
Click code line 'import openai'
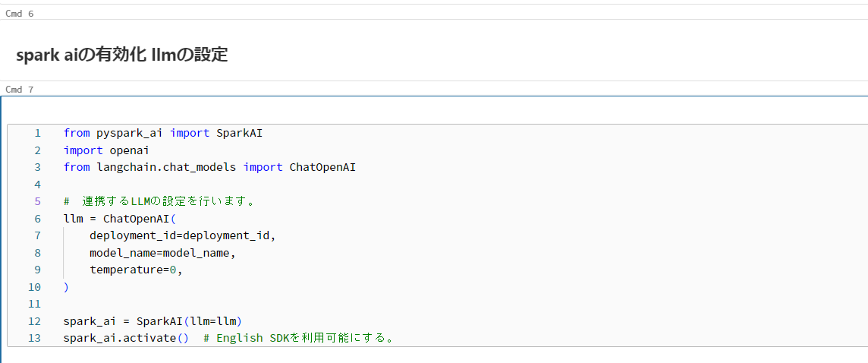point(106,150)
